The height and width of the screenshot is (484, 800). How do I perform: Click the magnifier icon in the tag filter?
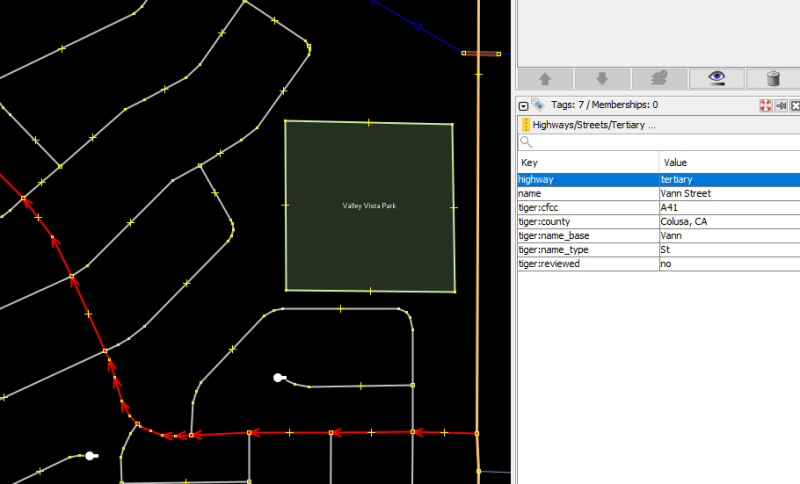click(x=526, y=142)
